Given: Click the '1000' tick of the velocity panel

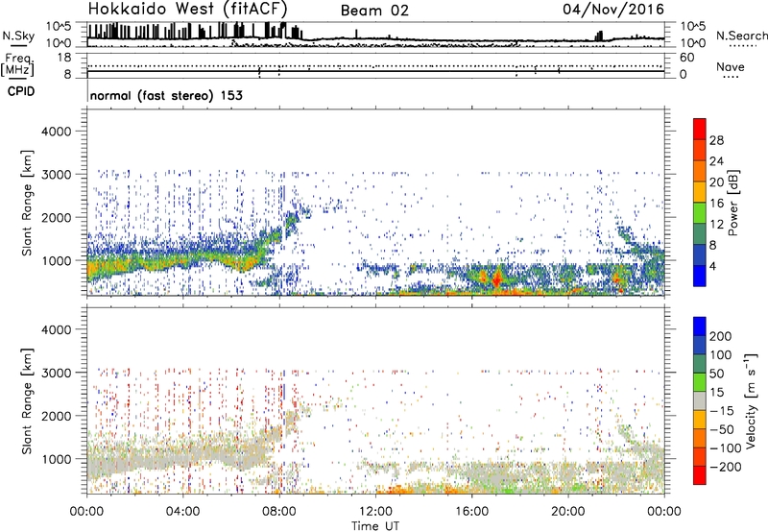Looking at the screenshot, I should [x=57, y=459].
